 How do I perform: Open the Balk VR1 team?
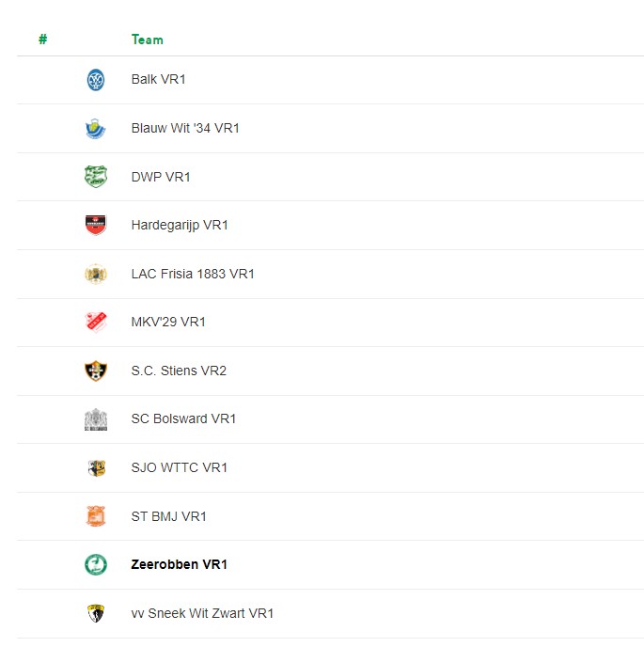(x=159, y=79)
